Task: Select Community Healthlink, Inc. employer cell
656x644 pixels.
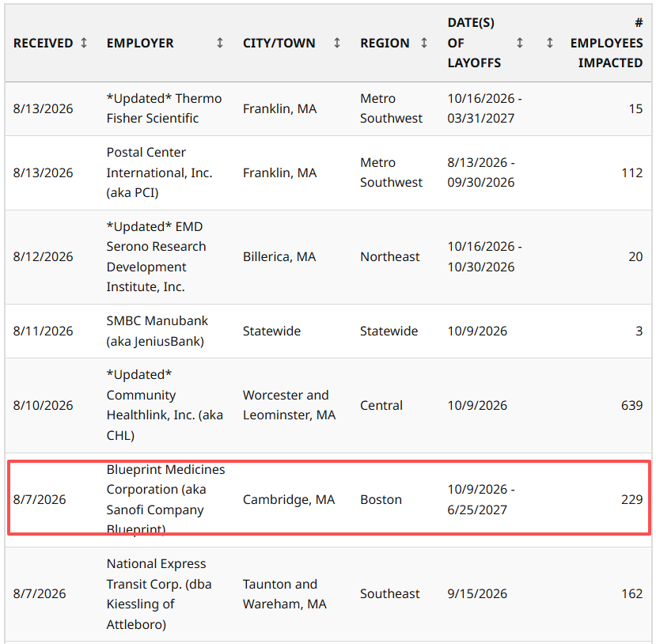Action: [165, 405]
